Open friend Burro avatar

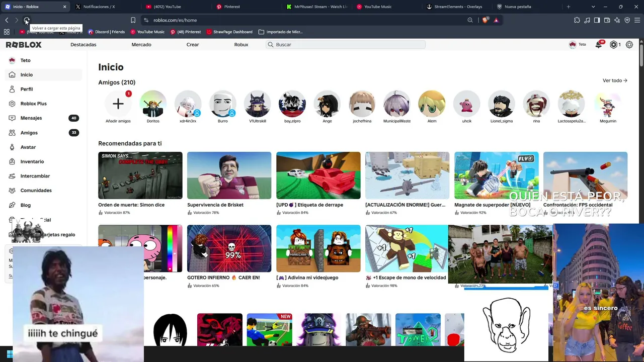click(x=222, y=104)
